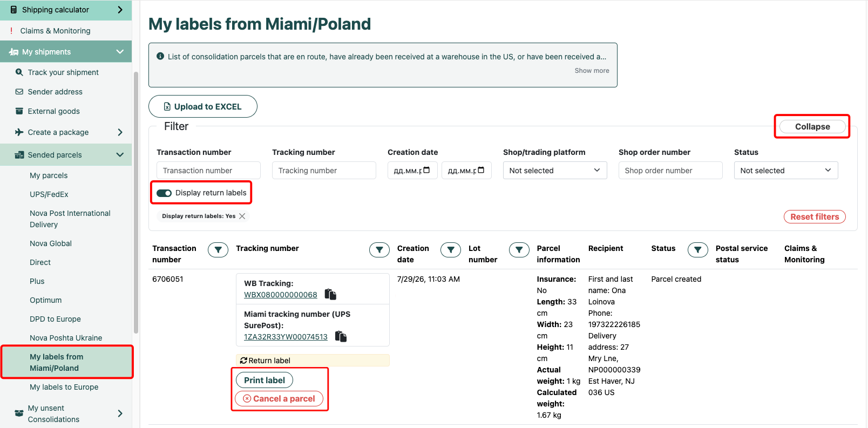This screenshot has width=868, height=428.
Task: Click the Create a package airplane icon
Action: [x=19, y=132]
